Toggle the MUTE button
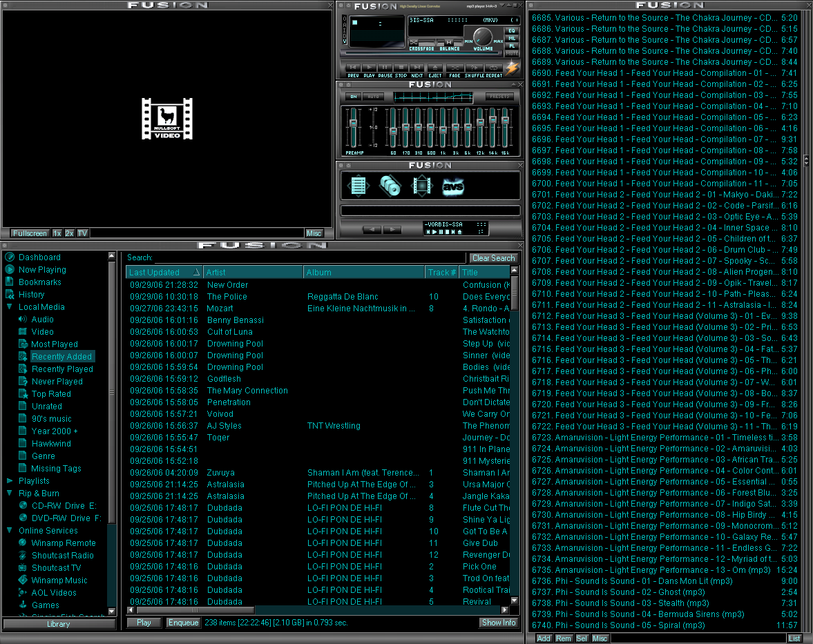The image size is (813, 644). [512, 53]
